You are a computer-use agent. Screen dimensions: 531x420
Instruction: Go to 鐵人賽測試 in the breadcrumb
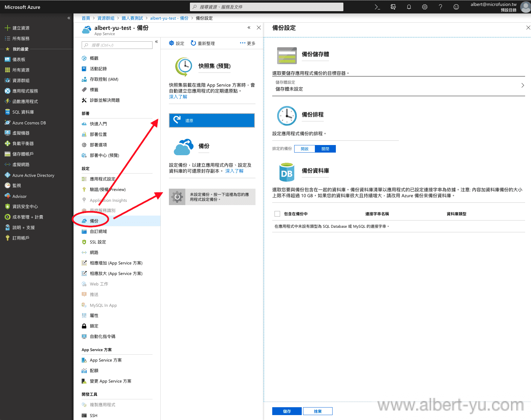(x=133, y=18)
